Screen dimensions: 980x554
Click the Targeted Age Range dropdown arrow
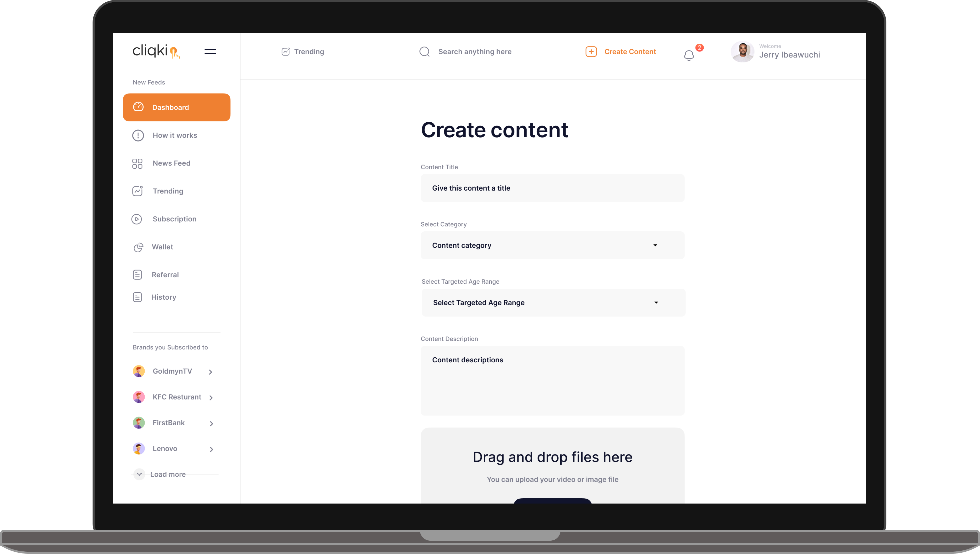(x=656, y=302)
